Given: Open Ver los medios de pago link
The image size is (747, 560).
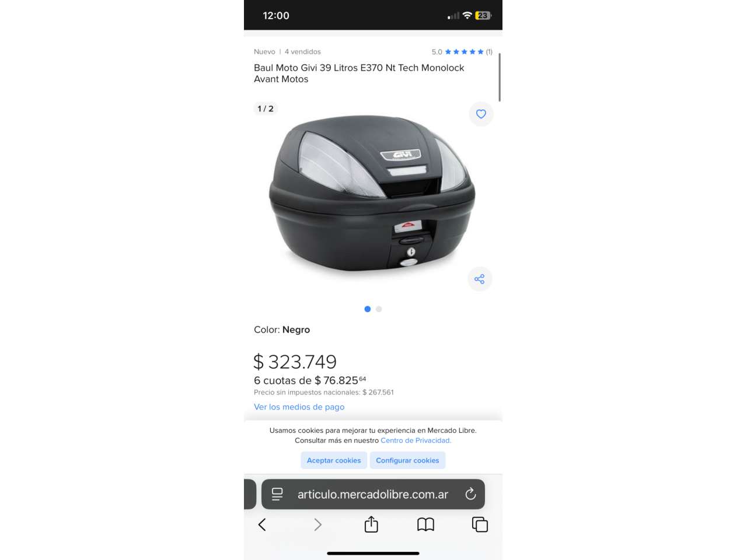Looking at the screenshot, I should (x=299, y=407).
